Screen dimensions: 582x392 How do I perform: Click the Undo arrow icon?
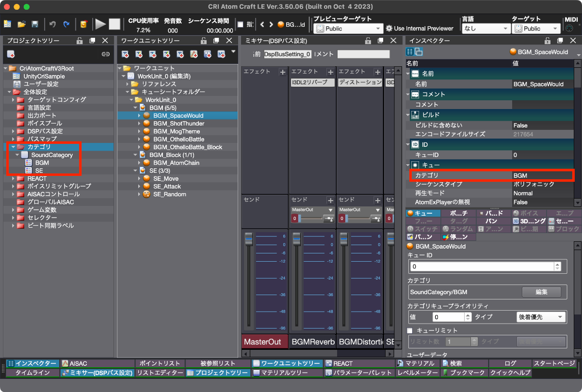[x=52, y=24]
